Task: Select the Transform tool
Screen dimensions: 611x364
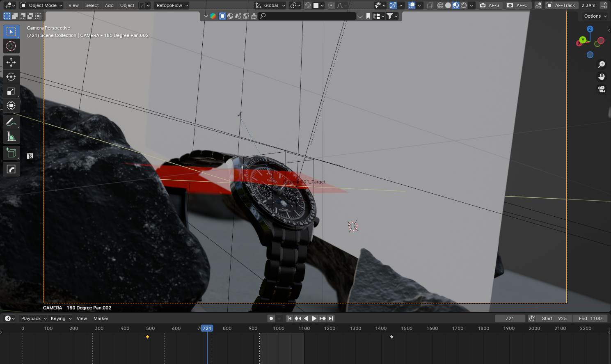Action: (x=11, y=105)
